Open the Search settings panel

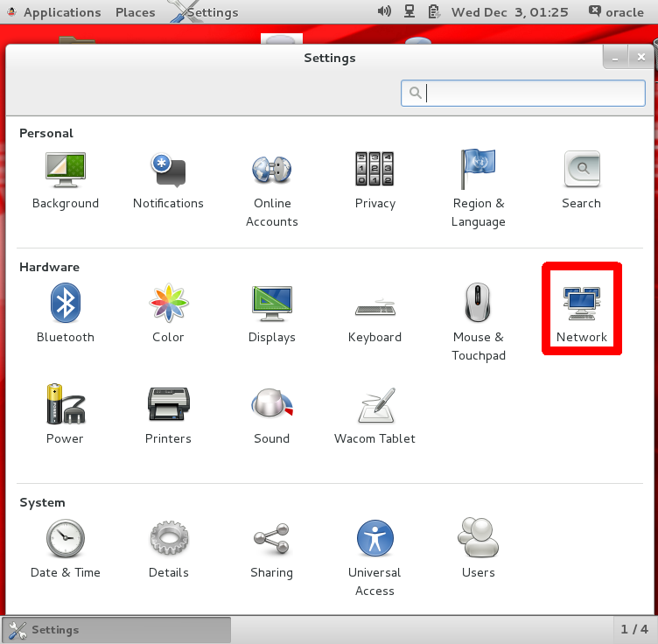click(582, 180)
